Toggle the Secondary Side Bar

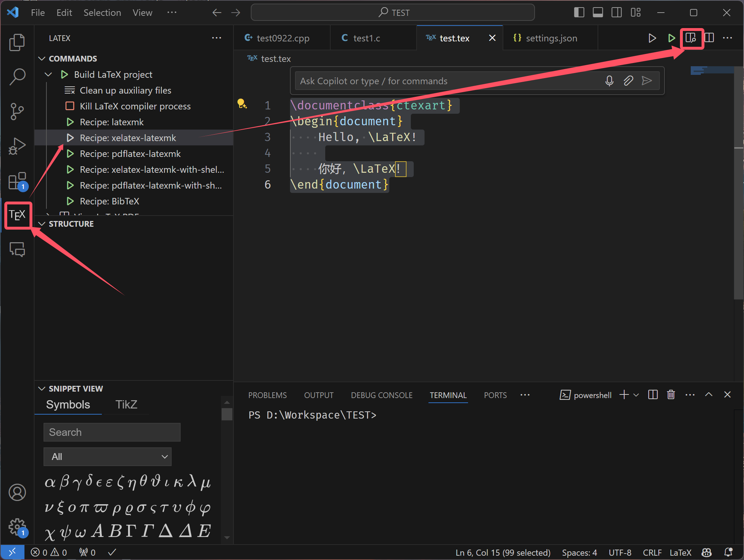tap(617, 13)
